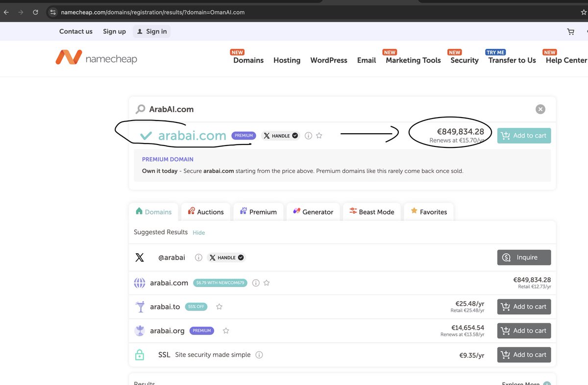Favorite arabai.com in suggested results
This screenshot has width=588, height=385.
(x=267, y=283)
